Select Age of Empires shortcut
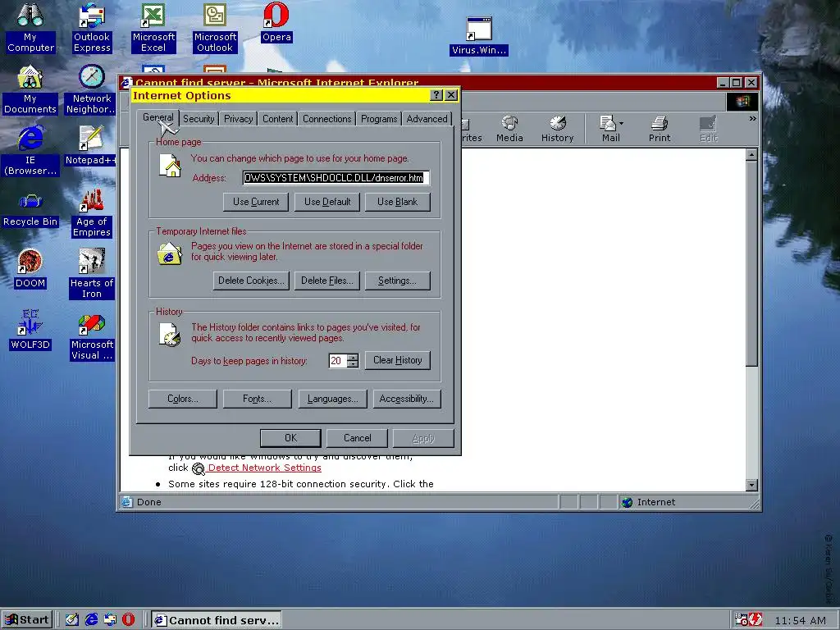Screen dimensions: 840x630 point(92,212)
